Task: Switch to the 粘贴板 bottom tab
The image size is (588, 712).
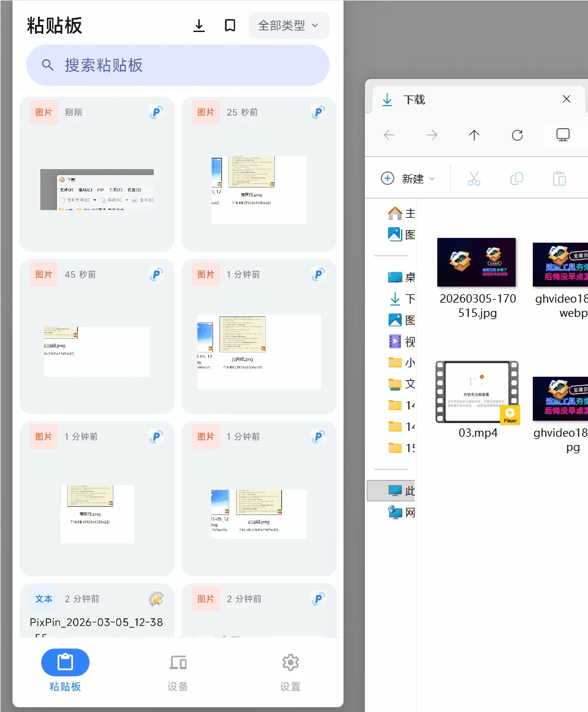Action: point(65,670)
